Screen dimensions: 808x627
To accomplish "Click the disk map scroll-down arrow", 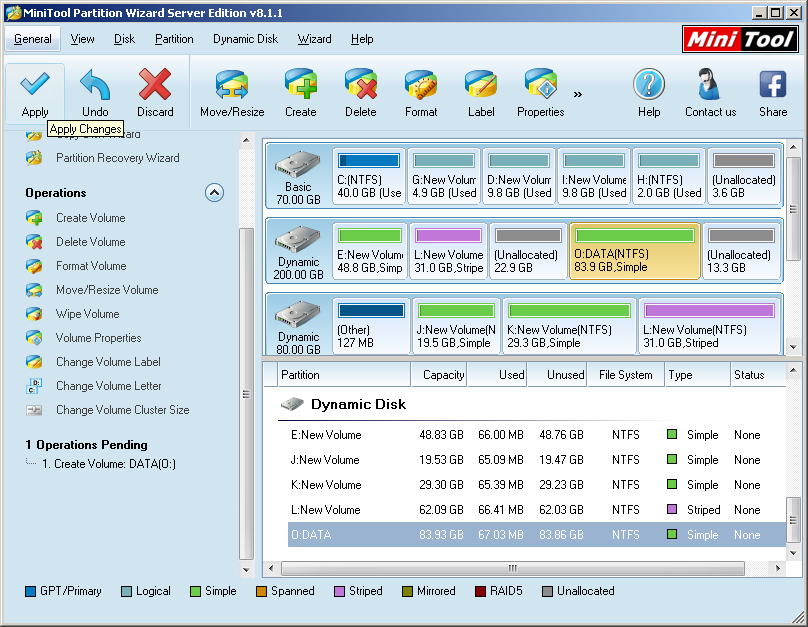I will coord(794,347).
